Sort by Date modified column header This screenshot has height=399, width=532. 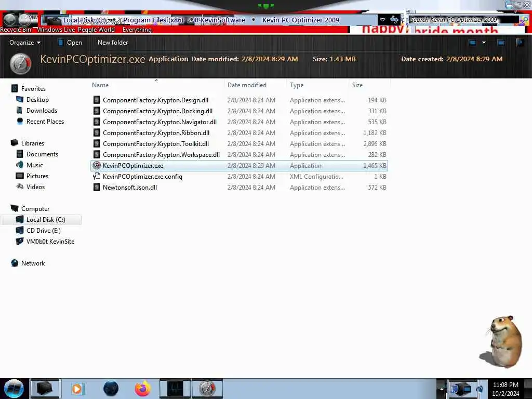tap(247, 85)
